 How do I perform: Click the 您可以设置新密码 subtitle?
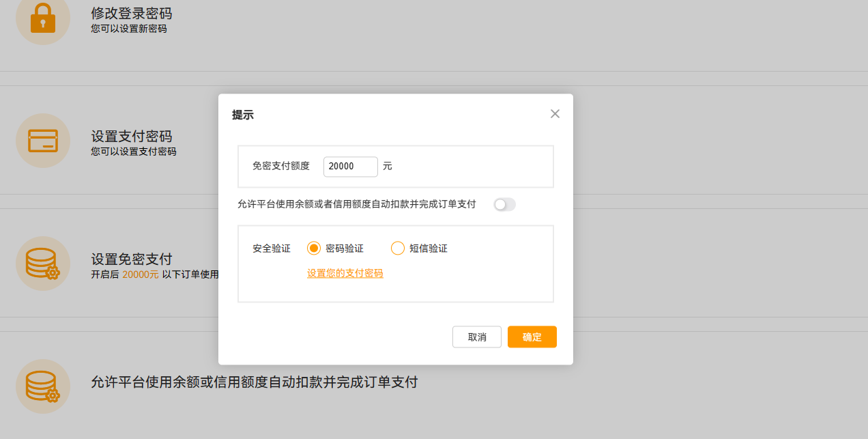pyautogui.click(x=128, y=29)
